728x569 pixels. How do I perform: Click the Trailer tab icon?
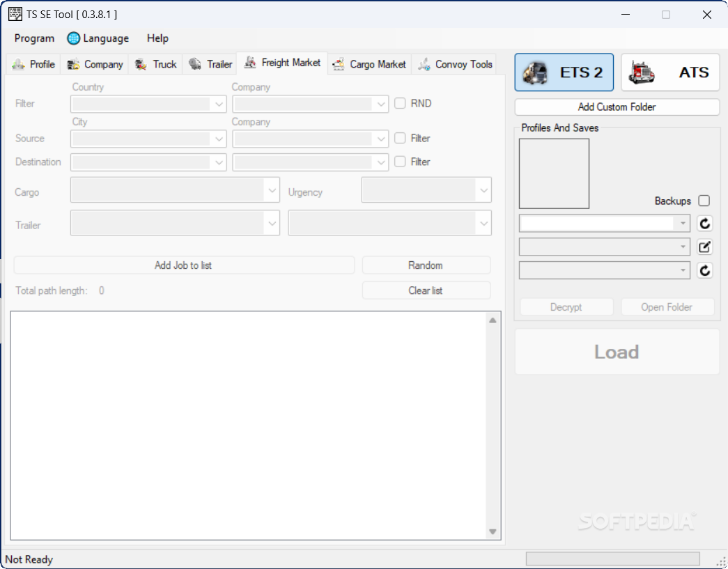(195, 64)
